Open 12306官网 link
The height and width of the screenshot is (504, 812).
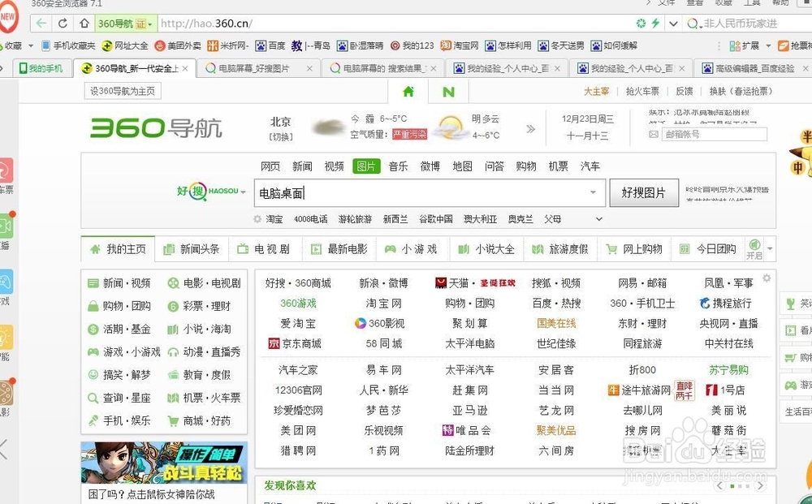pyautogui.click(x=298, y=390)
